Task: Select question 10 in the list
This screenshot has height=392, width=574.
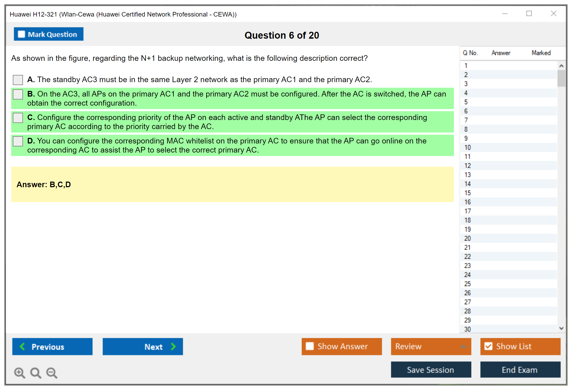Action: 467,147
